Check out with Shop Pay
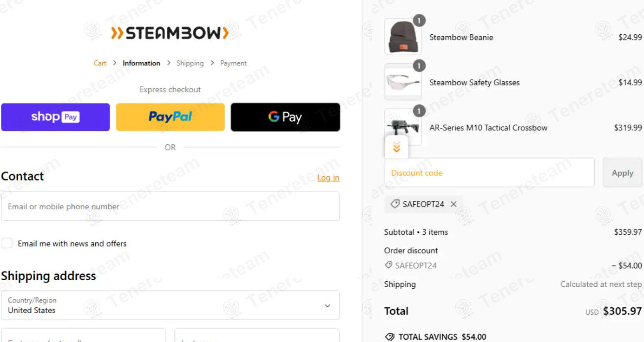Screen dimensions: 644x342 [x=55, y=117]
